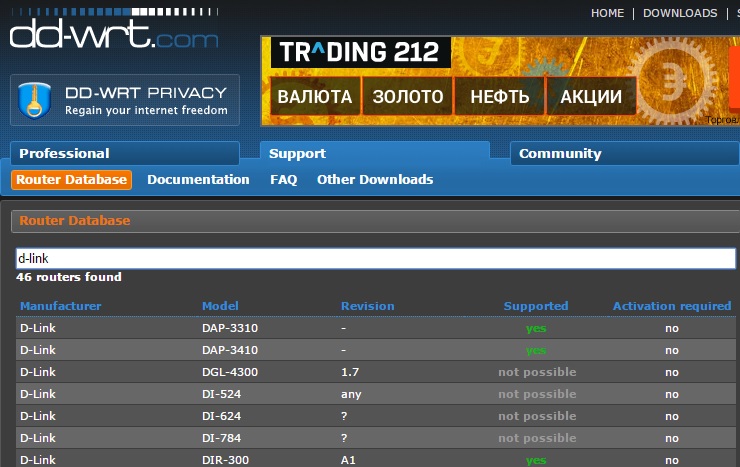This screenshot has height=467, width=740.
Task: Sort by the Activation required column header
Action: 672,306
